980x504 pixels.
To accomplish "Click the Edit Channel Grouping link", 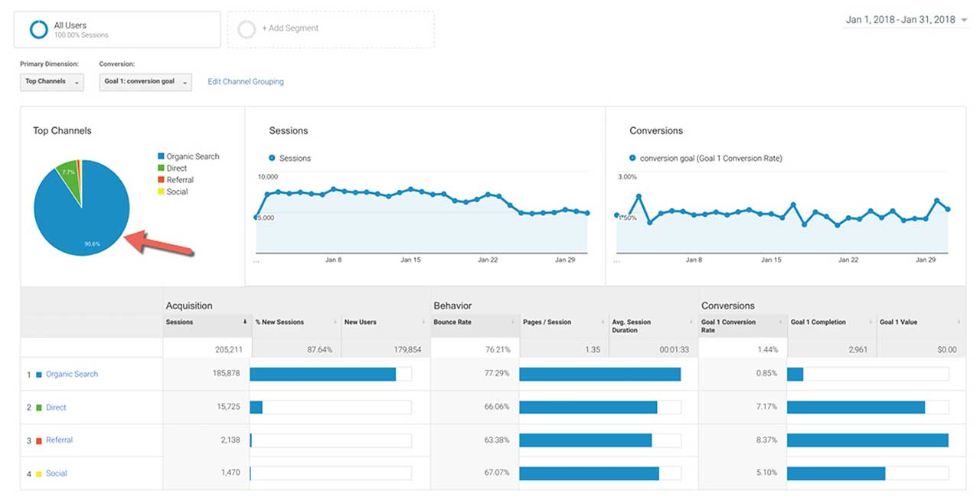I will pyautogui.click(x=246, y=82).
